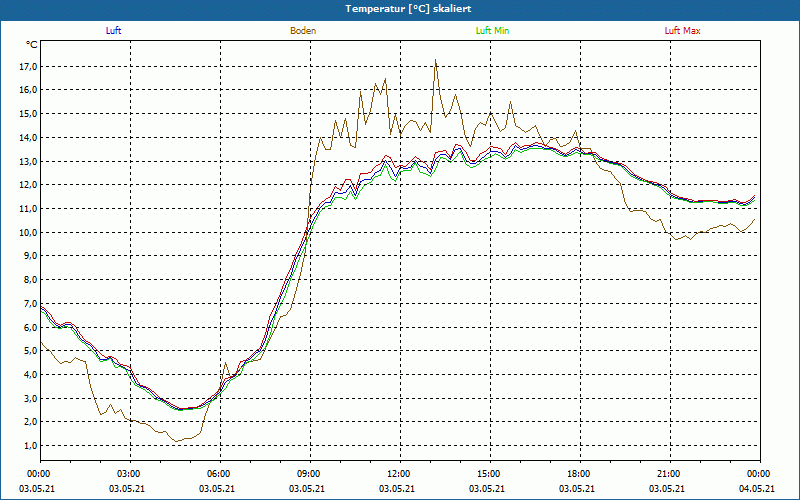Click the 15,0 y-axis value
Viewport: 800px width, 500px height.
[29, 113]
